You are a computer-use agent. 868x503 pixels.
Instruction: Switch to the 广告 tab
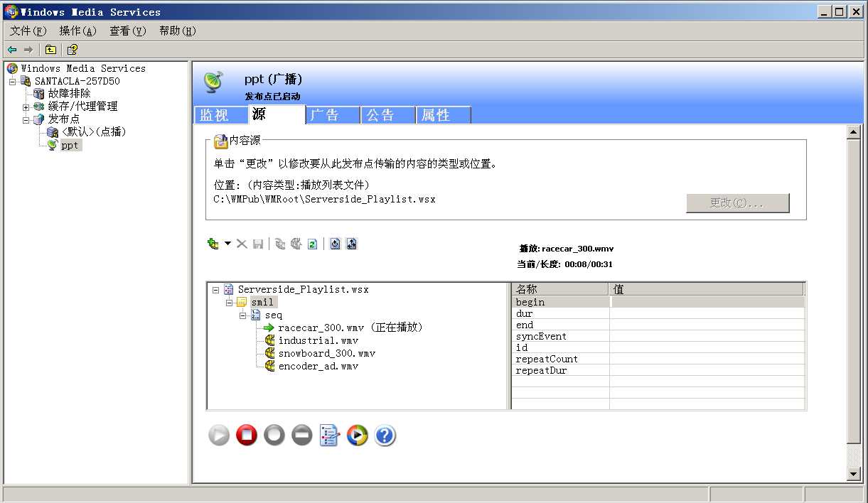point(333,115)
